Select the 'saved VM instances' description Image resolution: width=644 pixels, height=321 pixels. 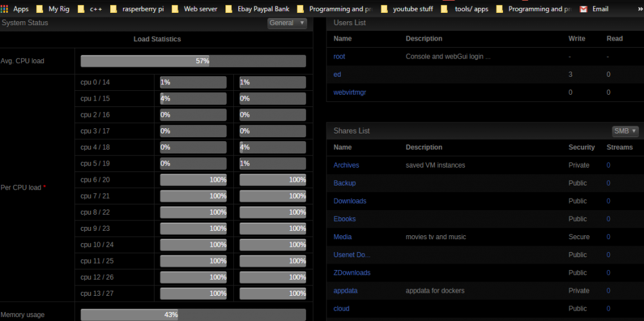click(435, 165)
